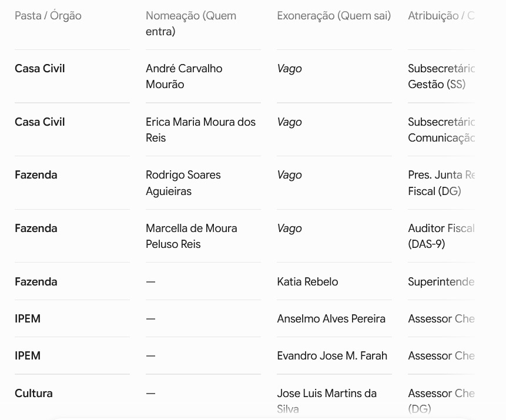Select Evandro Jose M. Farah entry

point(332,356)
